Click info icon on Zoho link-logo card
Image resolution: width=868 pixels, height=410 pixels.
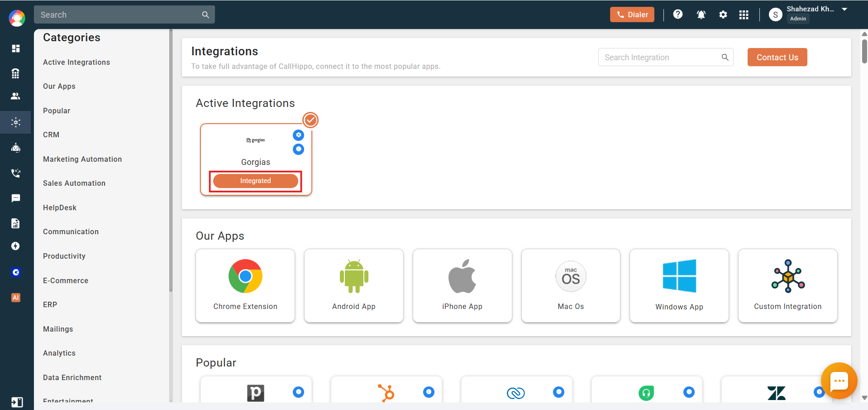pos(558,392)
